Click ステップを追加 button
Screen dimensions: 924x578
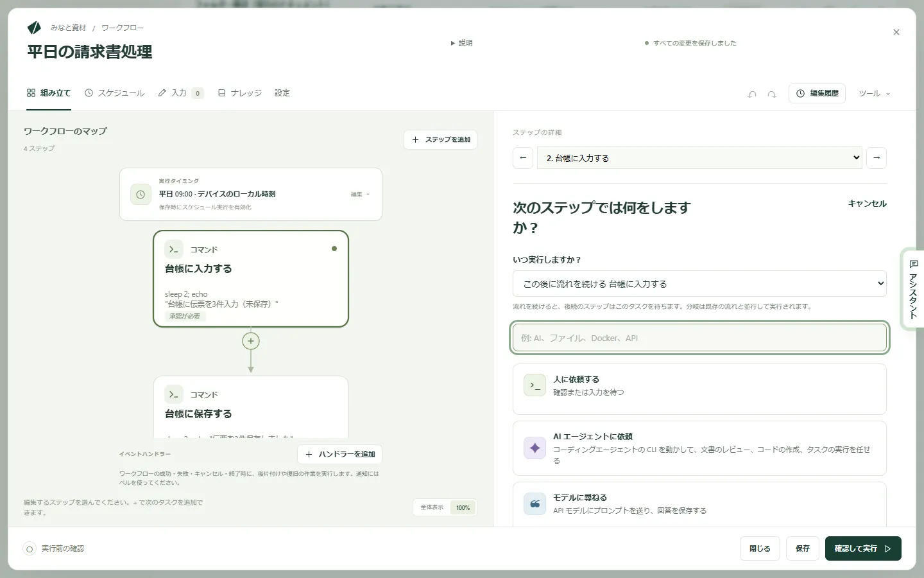pyautogui.click(x=440, y=139)
